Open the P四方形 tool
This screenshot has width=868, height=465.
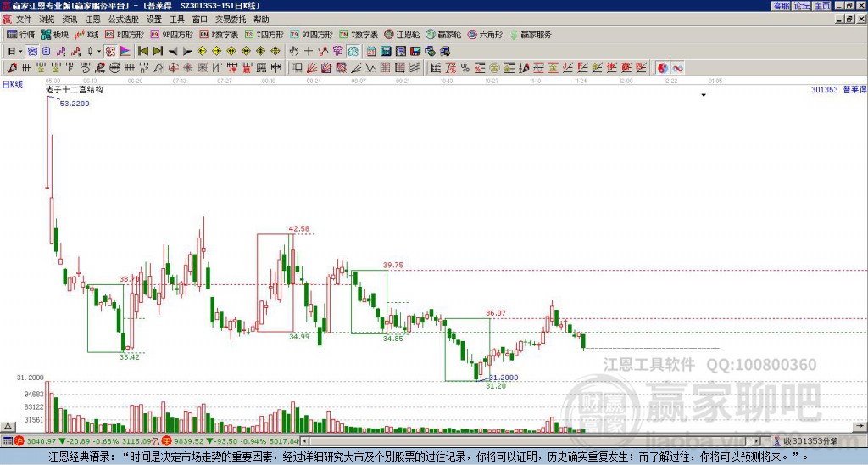tap(125, 34)
